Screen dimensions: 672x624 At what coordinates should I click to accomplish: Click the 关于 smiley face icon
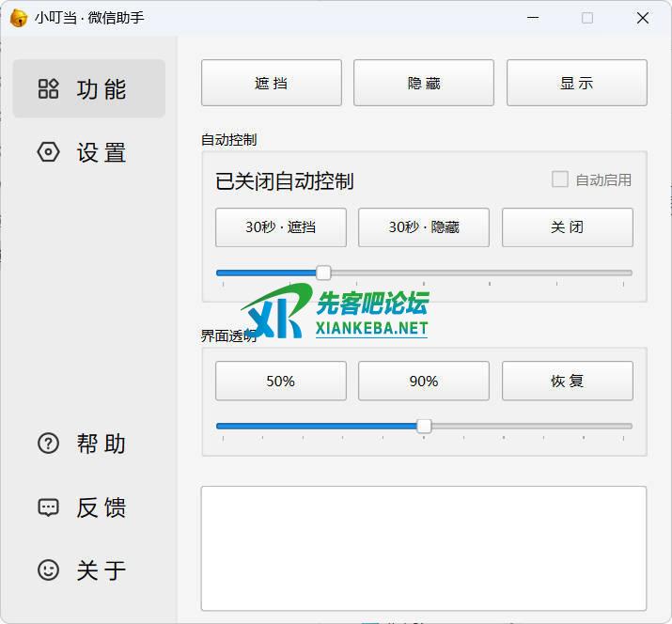(x=48, y=569)
